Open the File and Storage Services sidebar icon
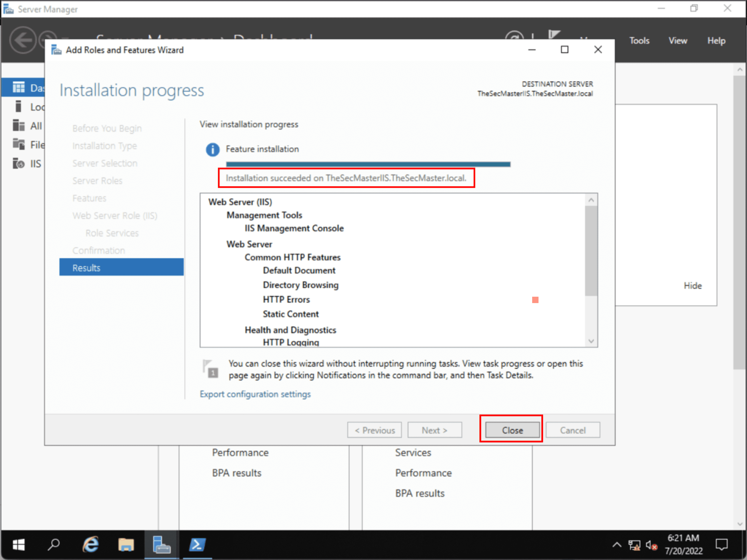The image size is (747, 560). 18,144
